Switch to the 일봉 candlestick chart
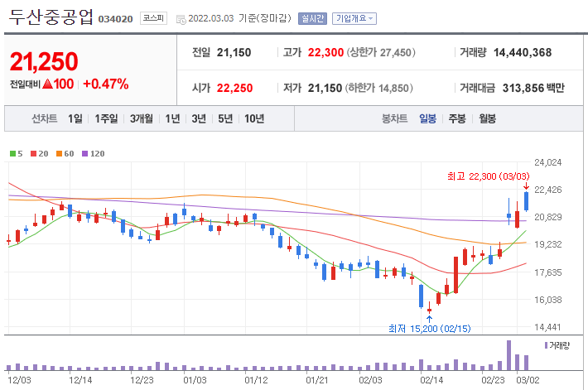Viewport: 588px width, 390px height. [427, 119]
